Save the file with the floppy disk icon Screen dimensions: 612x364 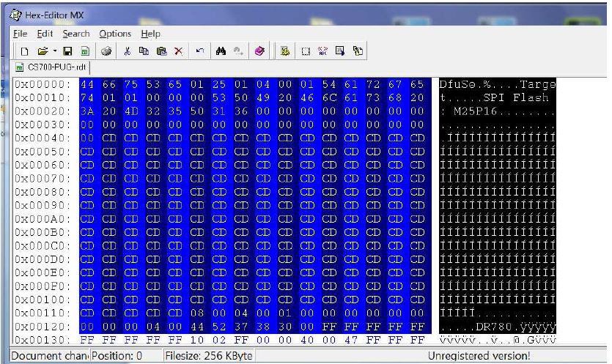(x=67, y=51)
